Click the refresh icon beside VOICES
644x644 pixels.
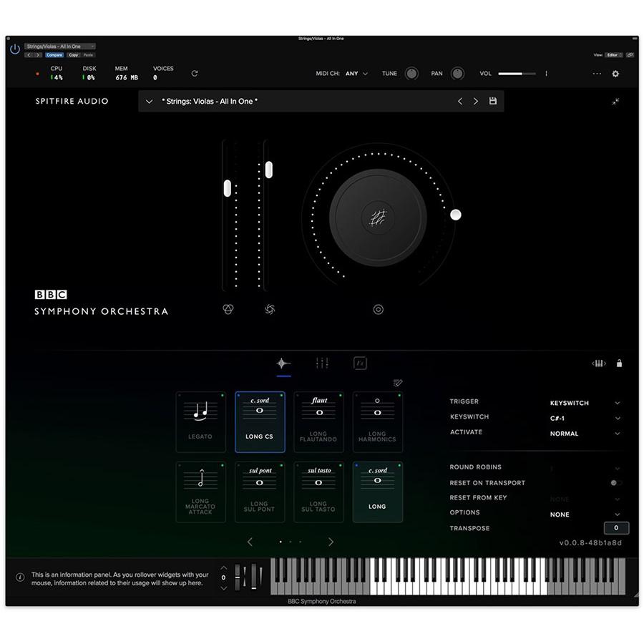click(x=194, y=74)
